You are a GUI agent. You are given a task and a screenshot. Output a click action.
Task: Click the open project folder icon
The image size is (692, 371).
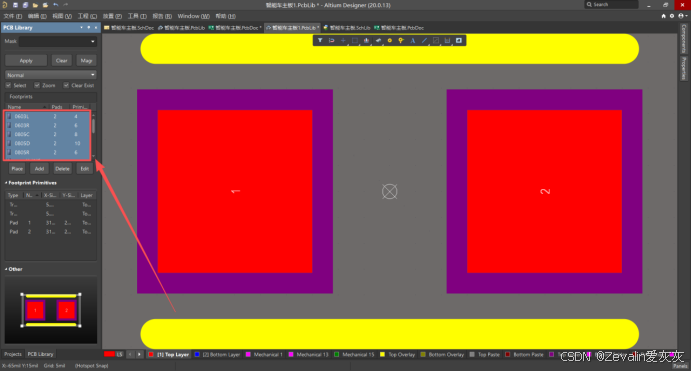(45, 5)
